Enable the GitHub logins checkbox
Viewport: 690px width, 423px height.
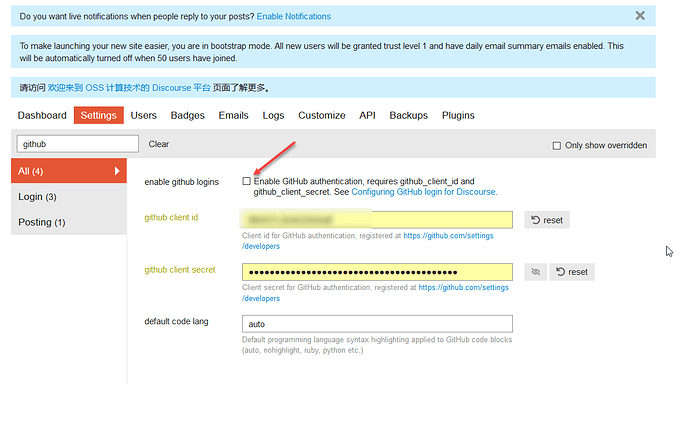246,181
